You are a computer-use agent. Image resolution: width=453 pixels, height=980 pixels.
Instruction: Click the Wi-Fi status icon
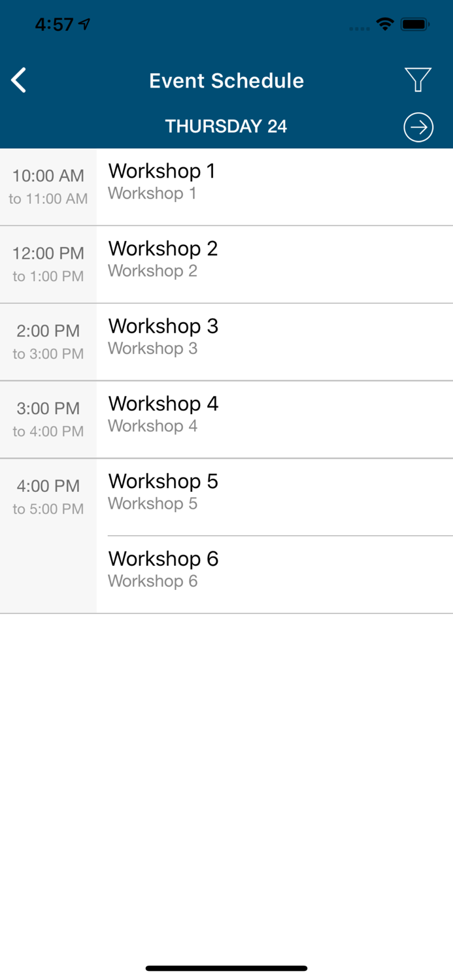click(384, 24)
